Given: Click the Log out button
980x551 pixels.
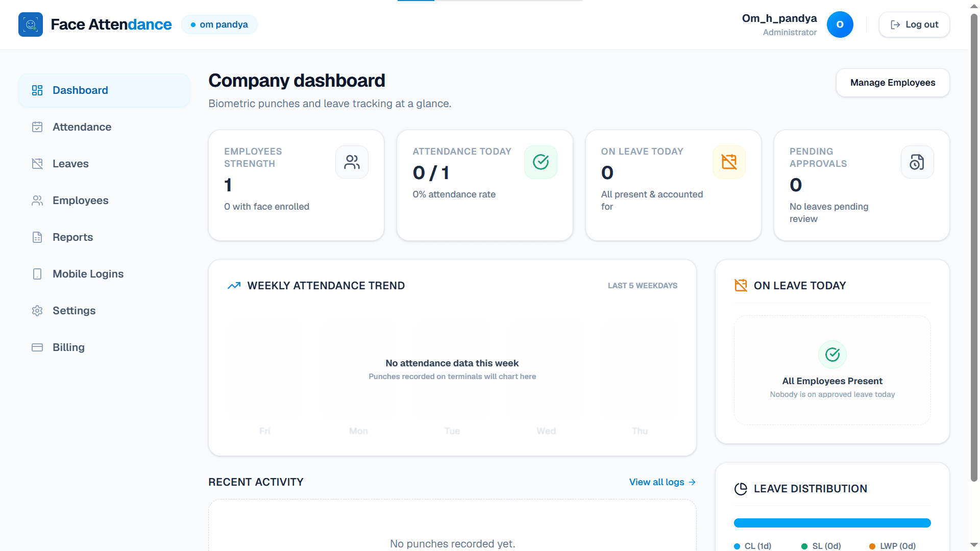Looking at the screenshot, I should [914, 24].
